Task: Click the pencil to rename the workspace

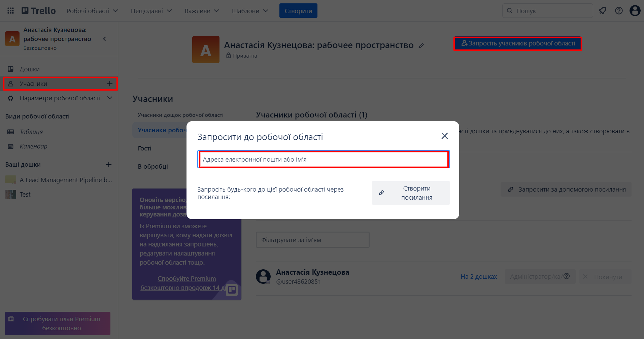Action: click(421, 45)
